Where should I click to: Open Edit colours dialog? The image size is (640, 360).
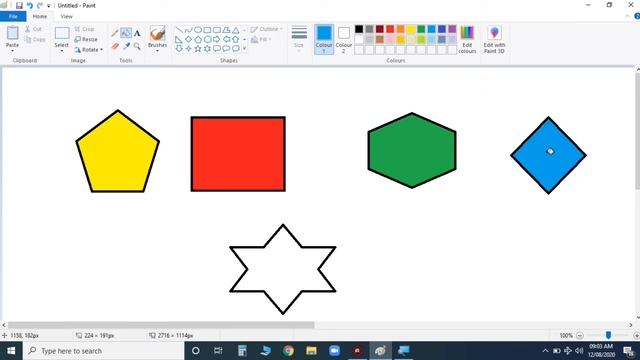click(467, 40)
